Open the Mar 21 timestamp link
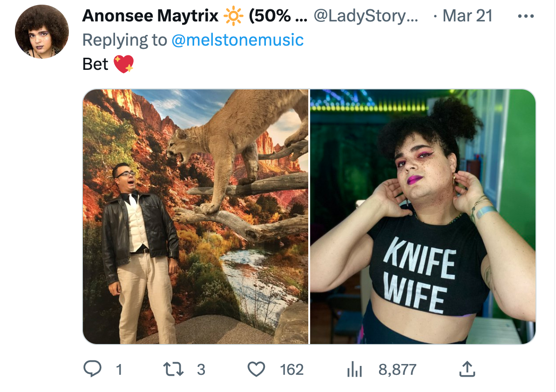The width and height of the screenshot is (556, 392). point(468,16)
